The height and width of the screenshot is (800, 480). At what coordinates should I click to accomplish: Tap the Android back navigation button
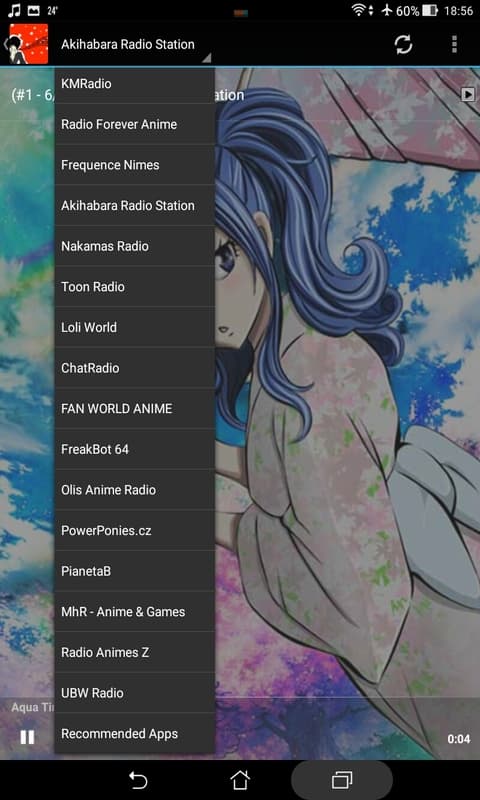pos(138,780)
